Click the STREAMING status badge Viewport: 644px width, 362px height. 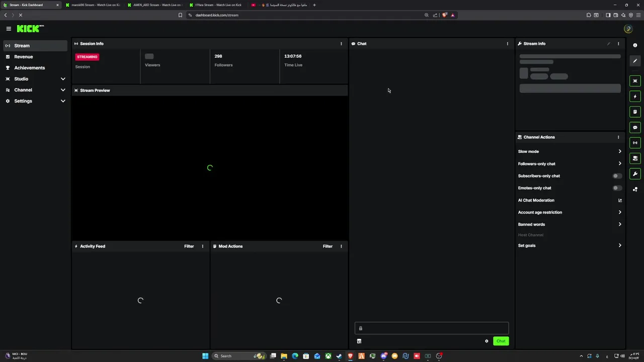click(87, 57)
